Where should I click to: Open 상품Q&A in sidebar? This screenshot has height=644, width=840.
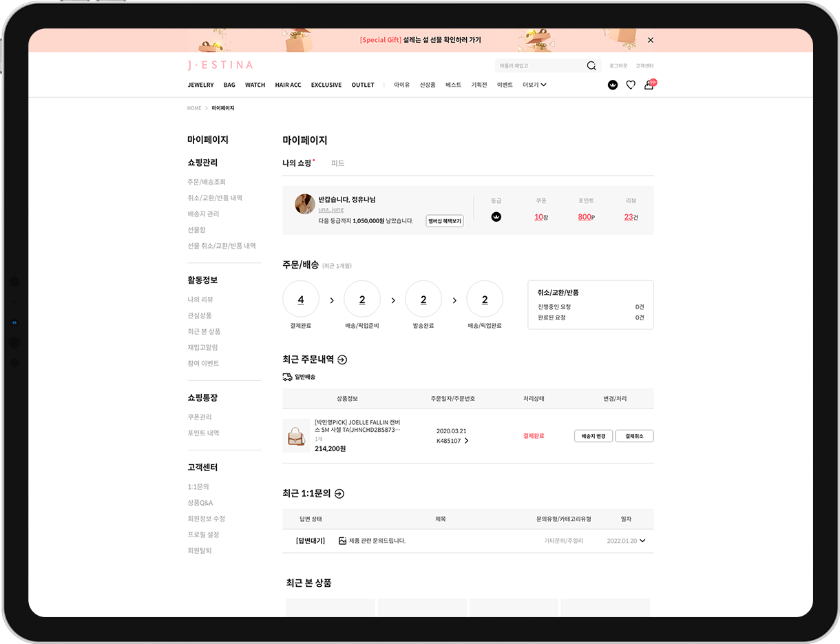[200, 503]
